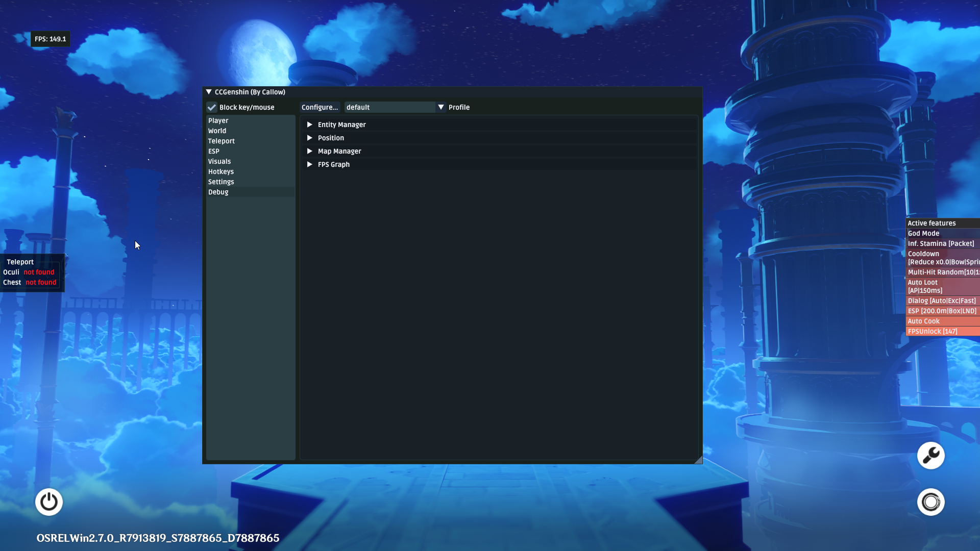Click Inf. Stamina [Packet] entry
Image resolution: width=980 pixels, height=551 pixels.
pyautogui.click(x=943, y=243)
